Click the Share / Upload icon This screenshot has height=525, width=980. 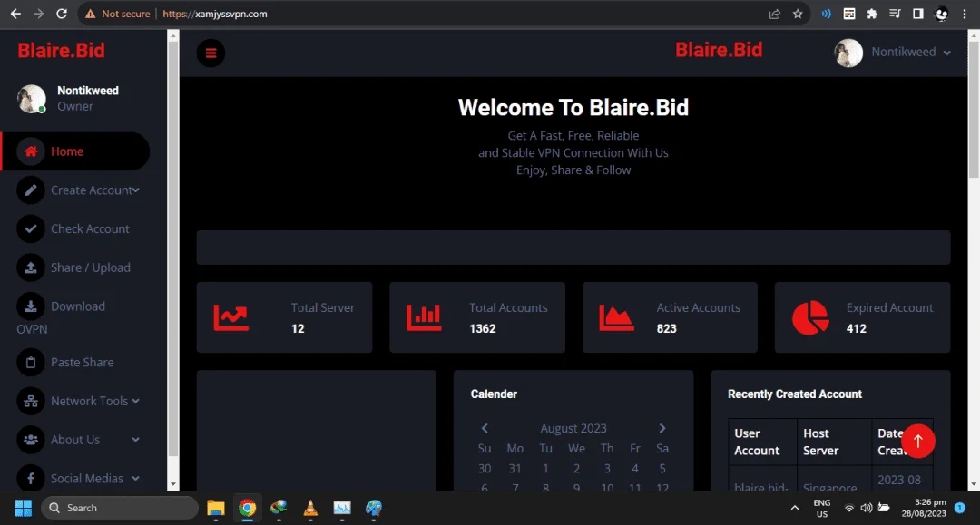pyautogui.click(x=31, y=267)
